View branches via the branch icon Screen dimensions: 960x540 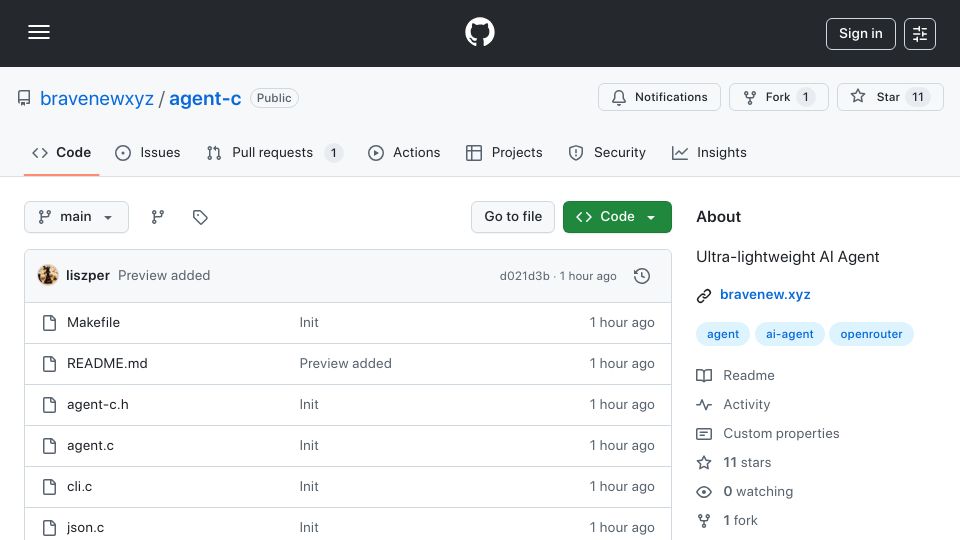[x=158, y=217]
